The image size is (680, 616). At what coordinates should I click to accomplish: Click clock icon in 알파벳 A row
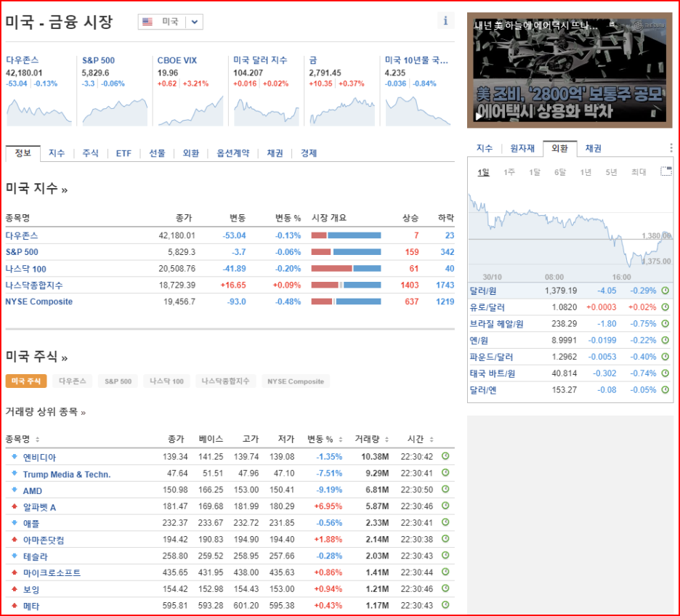pyautogui.click(x=445, y=506)
